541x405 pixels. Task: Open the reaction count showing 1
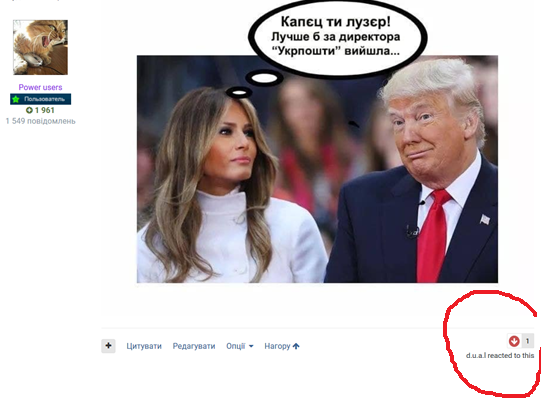[x=527, y=341]
